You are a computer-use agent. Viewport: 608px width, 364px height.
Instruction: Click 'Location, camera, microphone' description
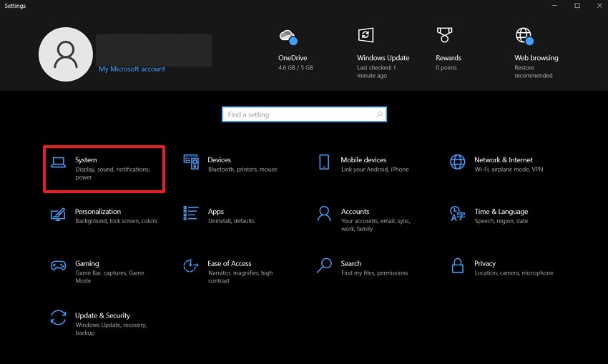click(514, 273)
